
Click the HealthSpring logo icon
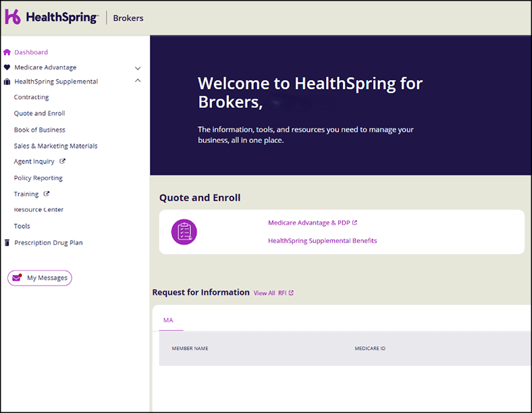[x=13, y=17]
